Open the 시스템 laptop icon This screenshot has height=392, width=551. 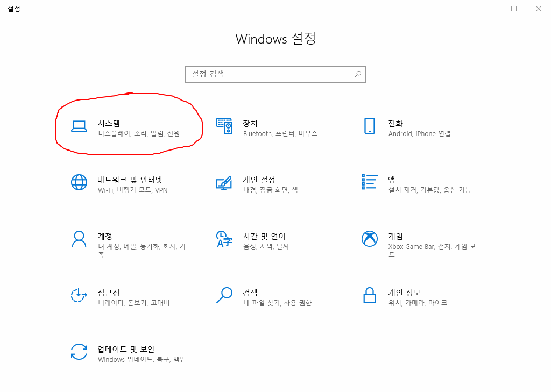79,126
